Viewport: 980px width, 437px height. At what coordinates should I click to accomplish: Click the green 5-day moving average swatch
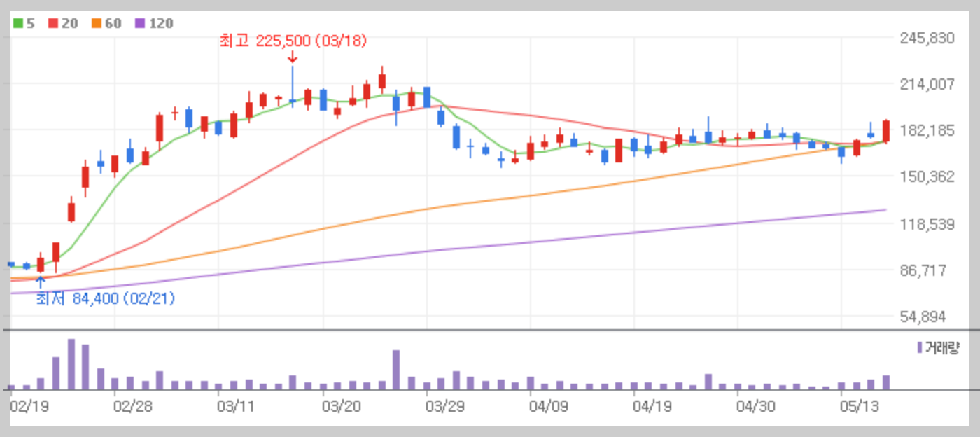point(18,23)
